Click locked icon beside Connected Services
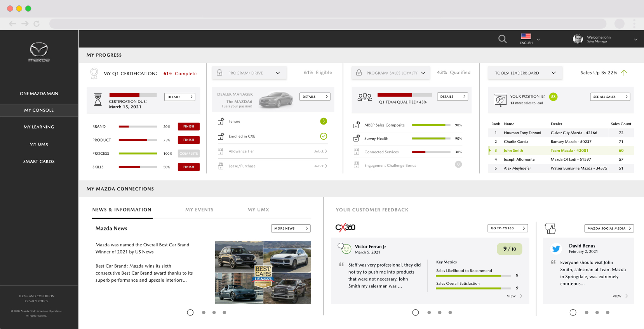 tap(356, 152)
